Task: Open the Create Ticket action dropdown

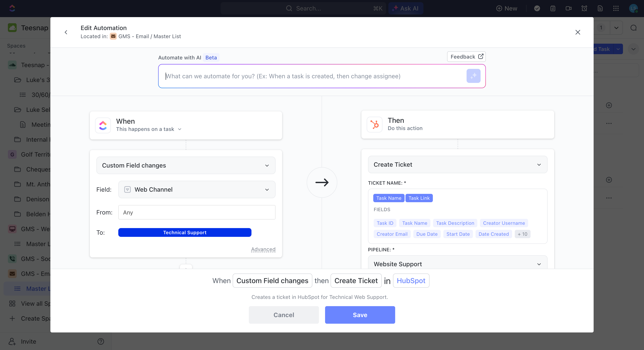Action: tap(458, 164)
